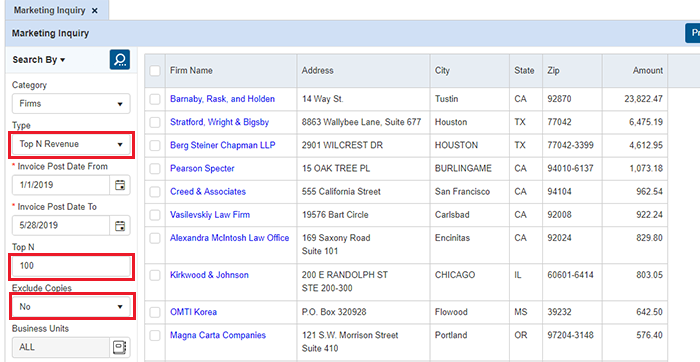
Task: Check the box for Pearson Specter
Action: point(155,169)
